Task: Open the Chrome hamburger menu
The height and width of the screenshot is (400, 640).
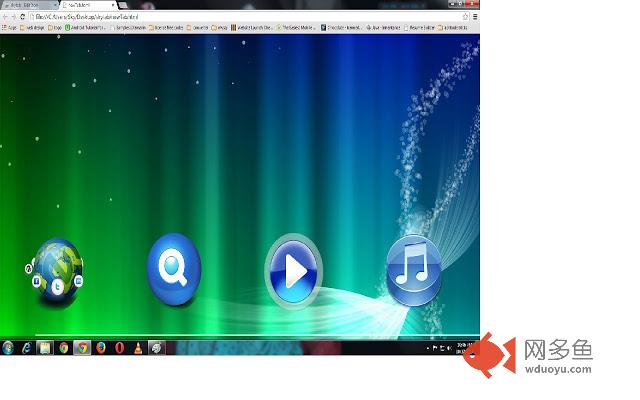Action: [475, 17]
